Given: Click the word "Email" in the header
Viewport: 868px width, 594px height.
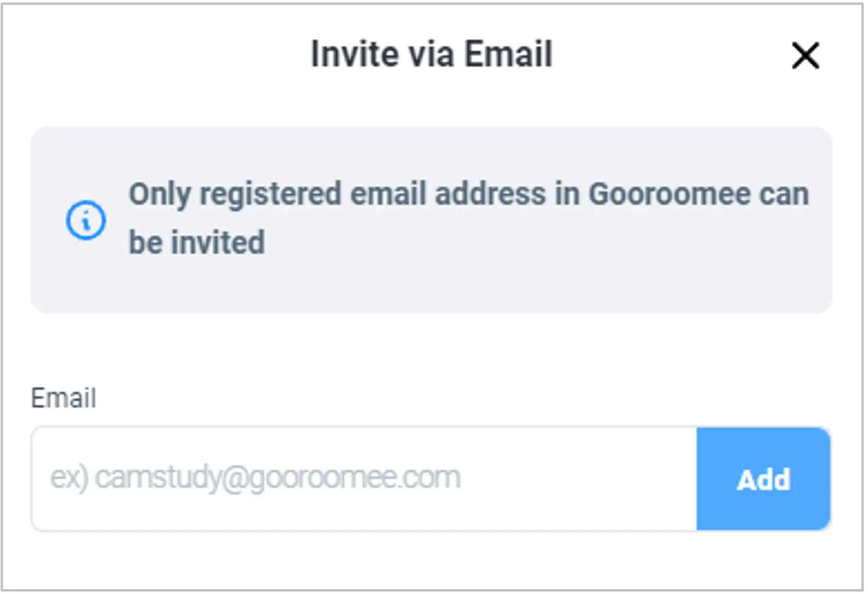Looking at the screenshot, I should click(508, 54).
